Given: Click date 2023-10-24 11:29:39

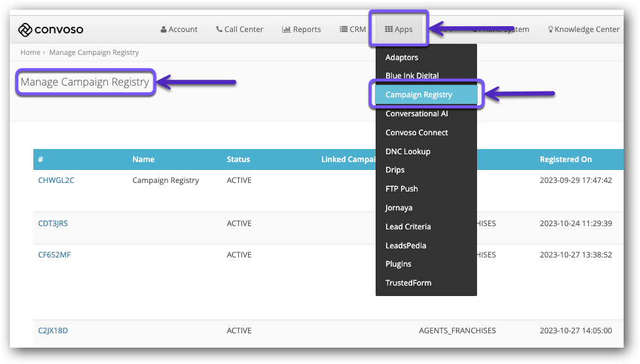Looking at the screenshot, I should click(576, 223).
